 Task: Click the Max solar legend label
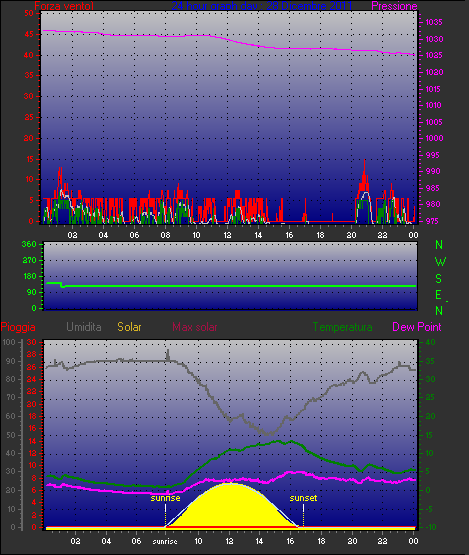[195, 327]
